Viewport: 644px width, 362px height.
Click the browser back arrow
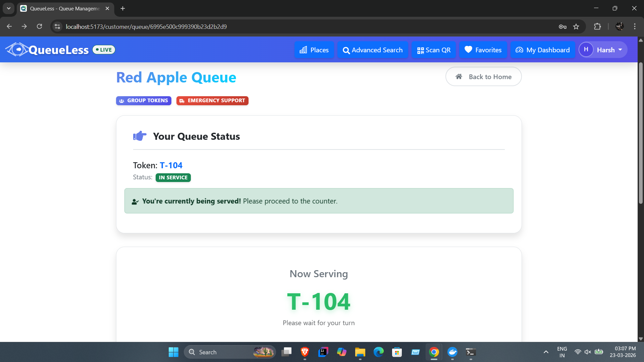click(9, 26)
